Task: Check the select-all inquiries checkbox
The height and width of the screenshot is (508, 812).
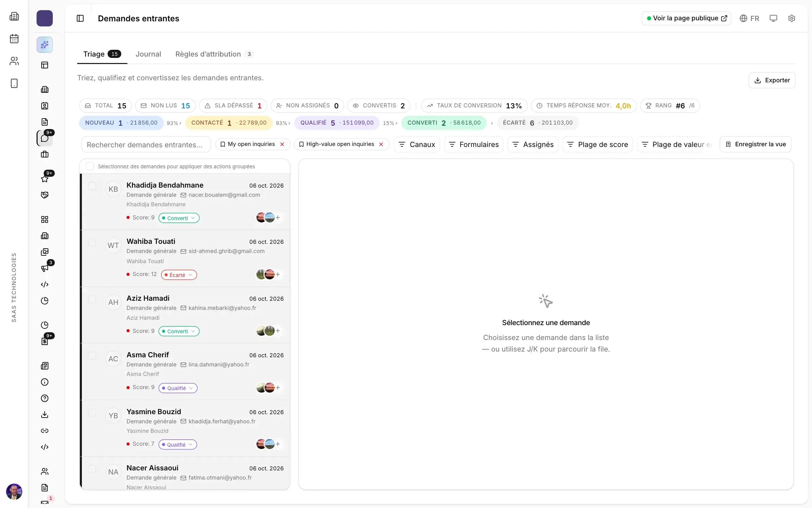Action: [90, 166]
